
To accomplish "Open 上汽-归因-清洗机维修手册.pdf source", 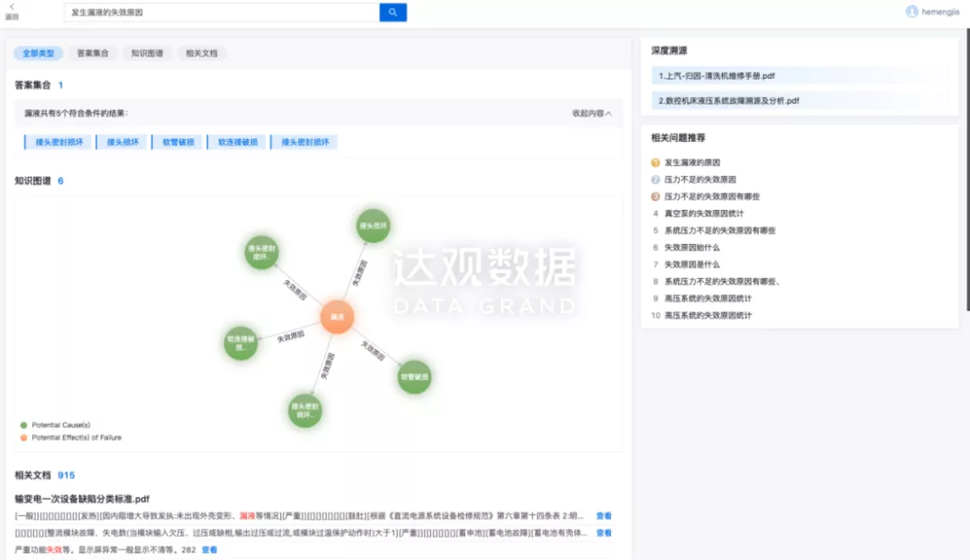I will [x=717, y=76].
